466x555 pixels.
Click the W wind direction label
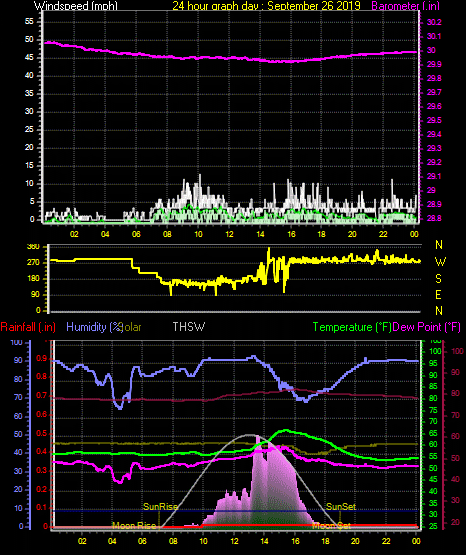click(440, 262)
